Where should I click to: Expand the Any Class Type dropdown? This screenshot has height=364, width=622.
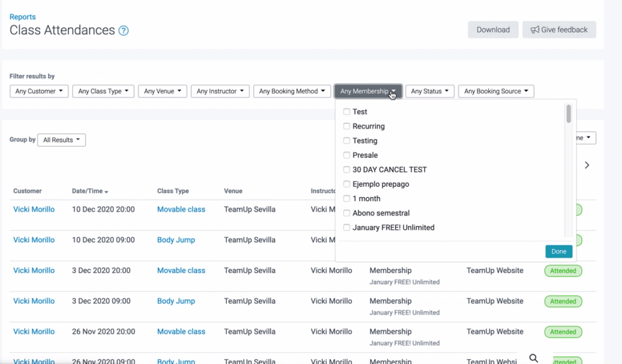103,91
